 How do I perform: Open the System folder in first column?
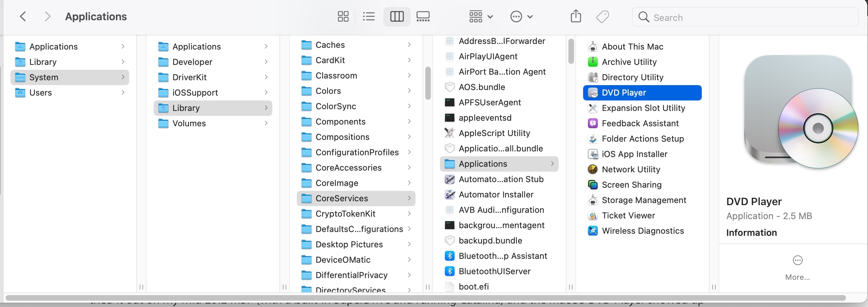click(70, 77)
